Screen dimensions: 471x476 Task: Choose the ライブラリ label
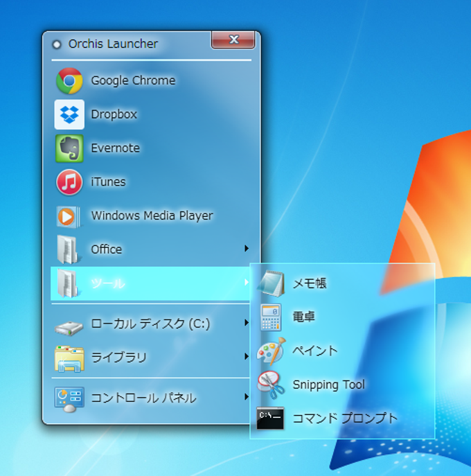[x=119, y=358]
